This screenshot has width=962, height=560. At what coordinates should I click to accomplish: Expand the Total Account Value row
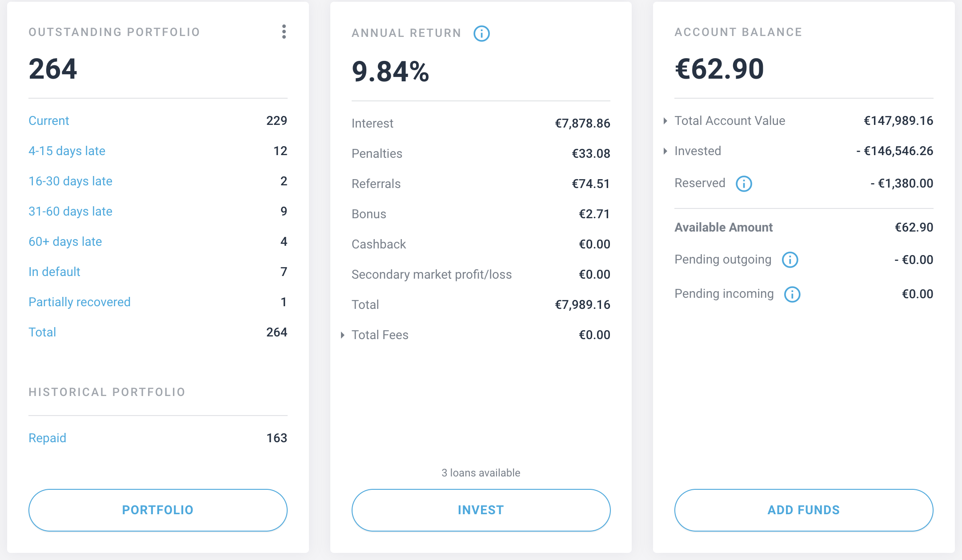(665, 121)
